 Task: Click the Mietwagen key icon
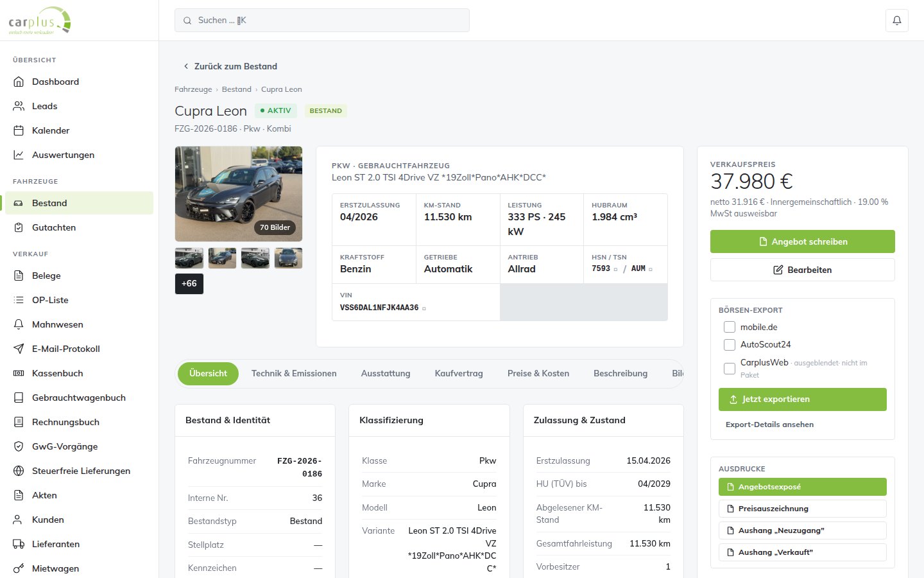pyautogui.click(x=19, y=568)
